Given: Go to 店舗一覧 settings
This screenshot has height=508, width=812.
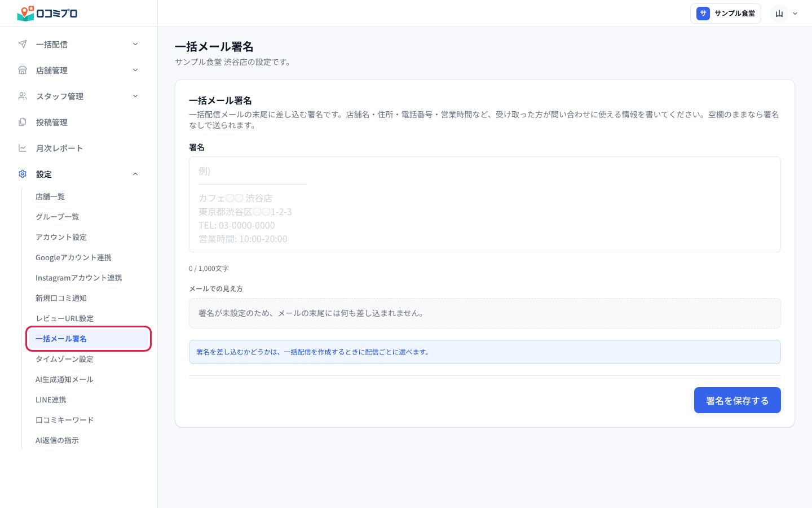Looking at the screenshot, I should click(x=50, y=196).
